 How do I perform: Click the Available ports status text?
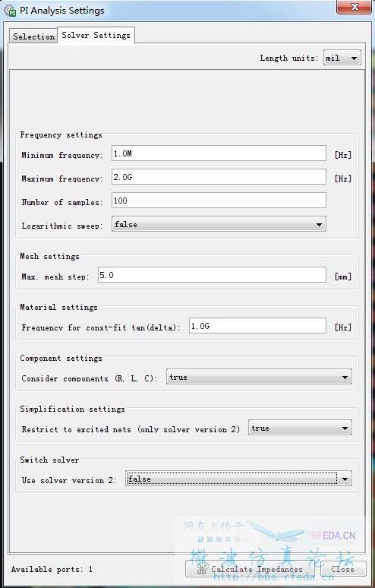(52, 569)
